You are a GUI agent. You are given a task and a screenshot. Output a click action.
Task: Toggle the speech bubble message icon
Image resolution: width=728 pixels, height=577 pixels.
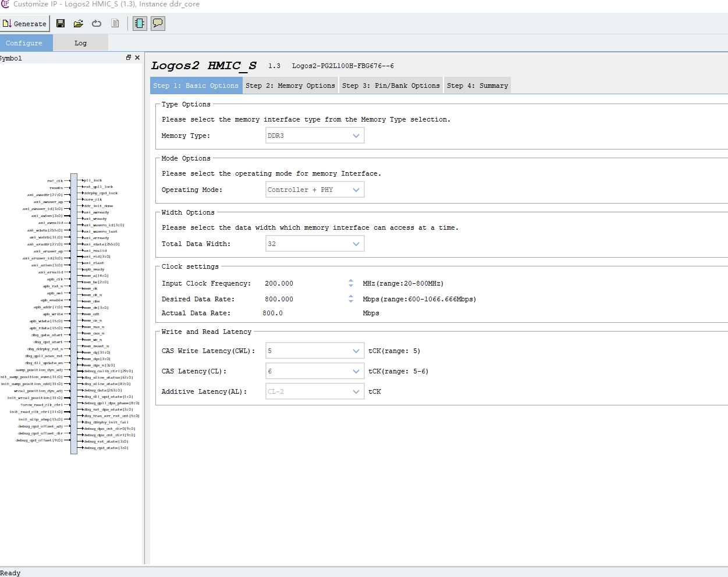tap(158, 24)
